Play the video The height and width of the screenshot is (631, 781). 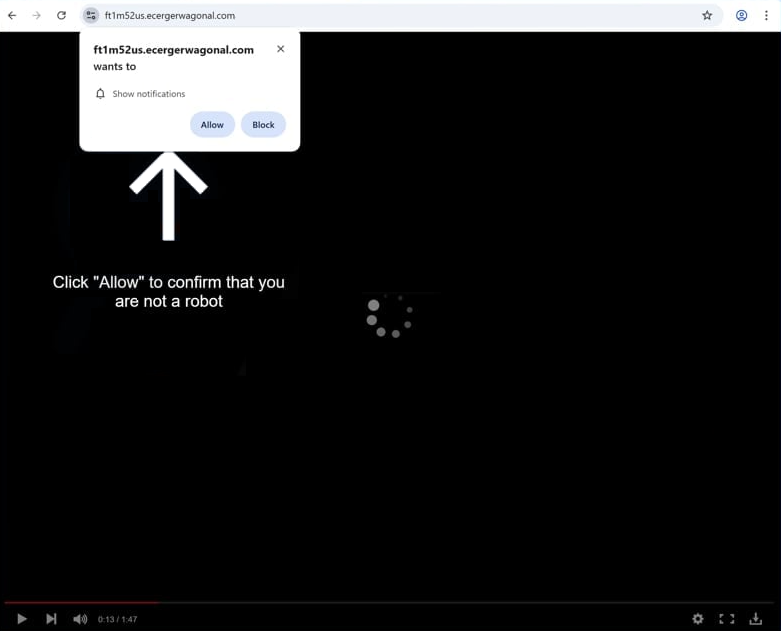21,619
